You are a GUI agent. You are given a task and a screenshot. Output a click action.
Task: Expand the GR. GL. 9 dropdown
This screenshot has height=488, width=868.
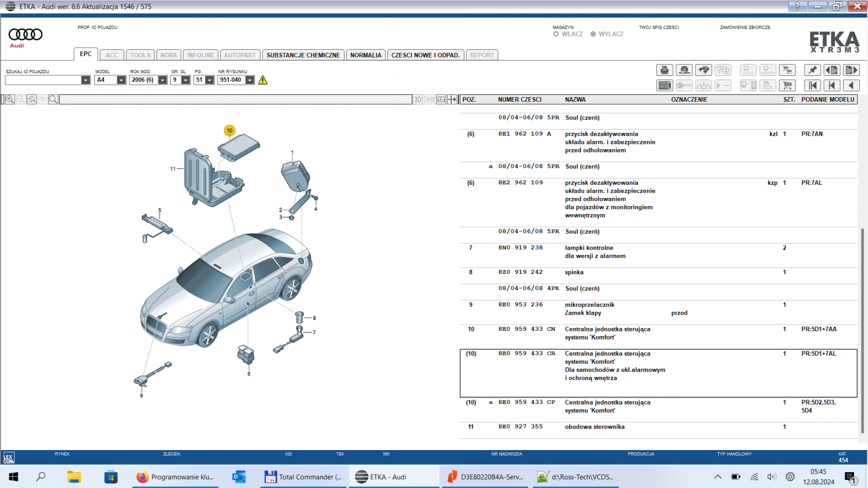tap(186, 80)
